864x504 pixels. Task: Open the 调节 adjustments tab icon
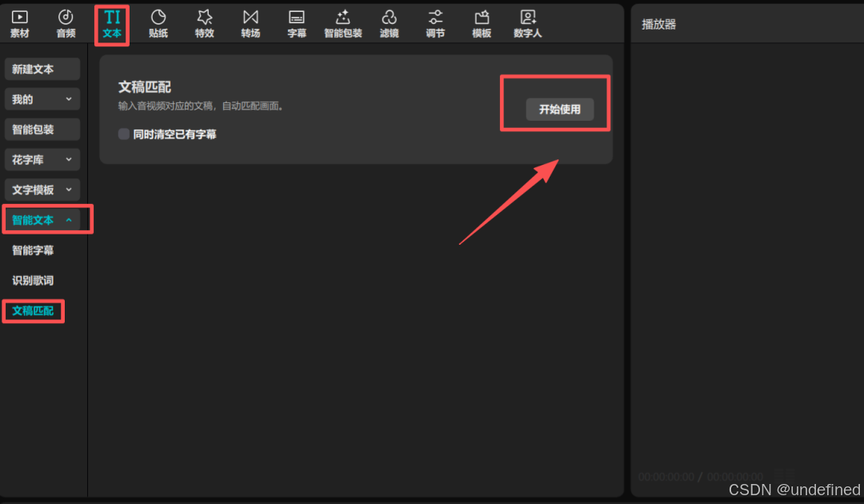pos(435,24)
